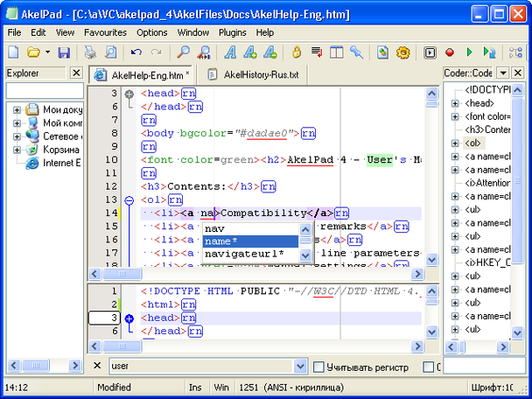This screenshot has width=532, height=399.
Task: Click autocomplete list scroll-down arrow
Action: (x=305, y=255)
